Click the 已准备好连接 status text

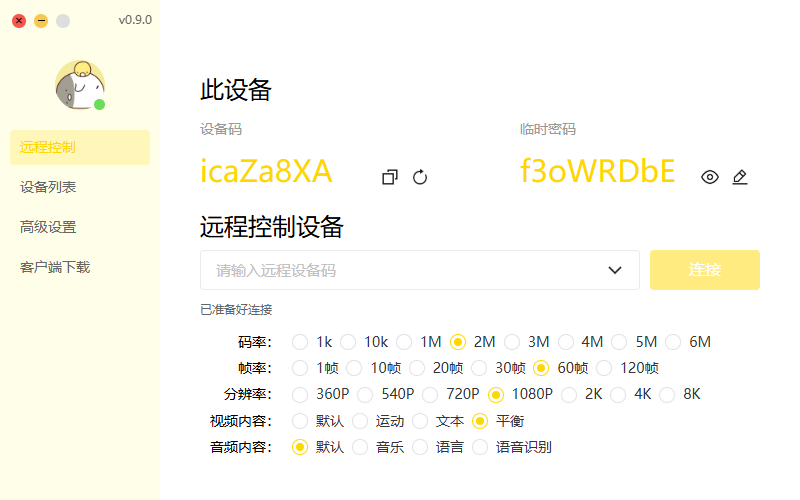click(236, 310)
